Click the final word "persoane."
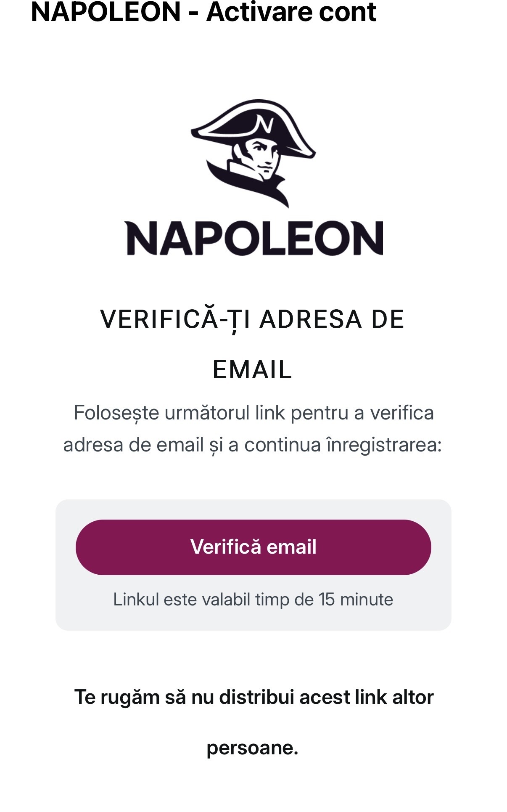This screenshot has height=812, width=507. click(252, 748)
